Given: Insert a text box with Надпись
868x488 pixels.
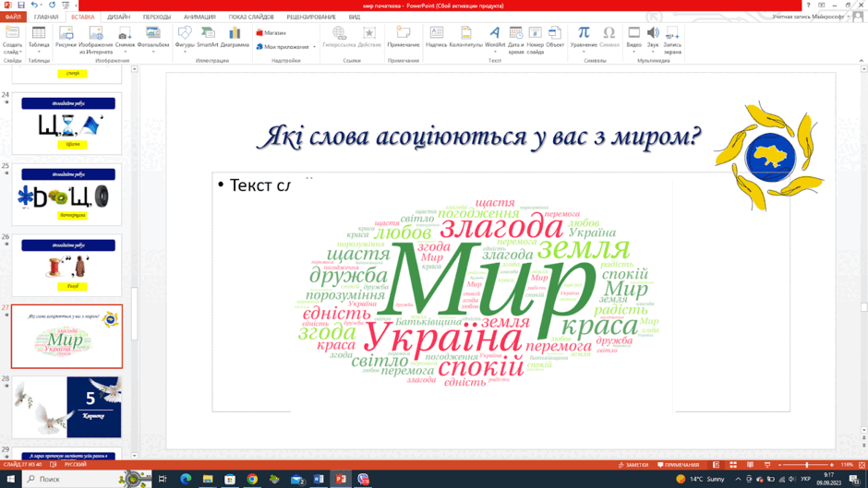Looking at the screenshot, I should 436,38.
